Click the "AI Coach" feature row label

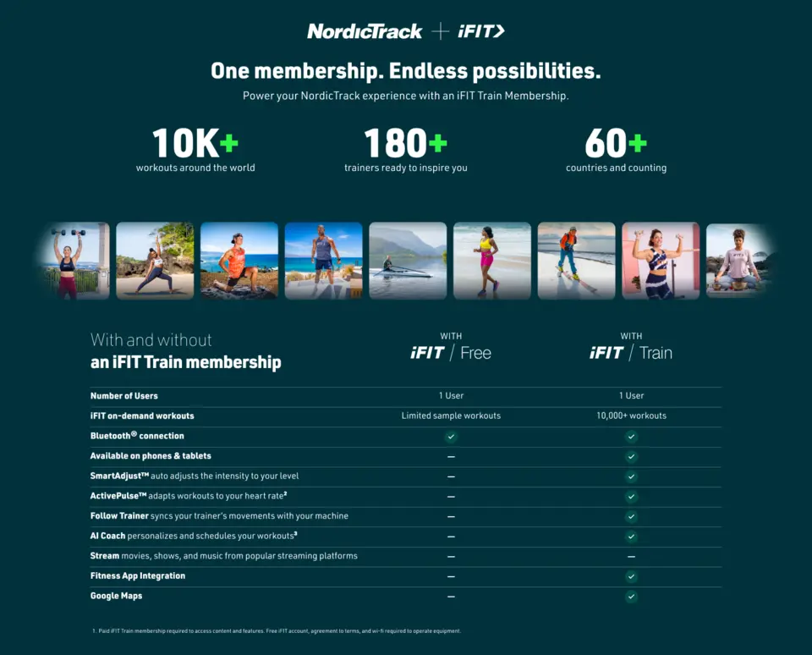tap(194, 536)
